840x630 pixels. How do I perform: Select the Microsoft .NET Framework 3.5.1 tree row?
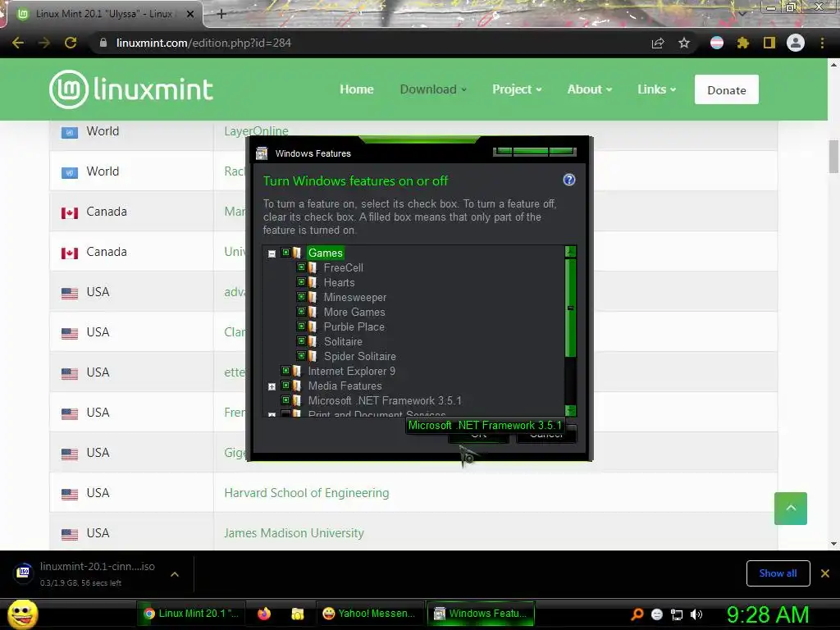coord(385,400)
